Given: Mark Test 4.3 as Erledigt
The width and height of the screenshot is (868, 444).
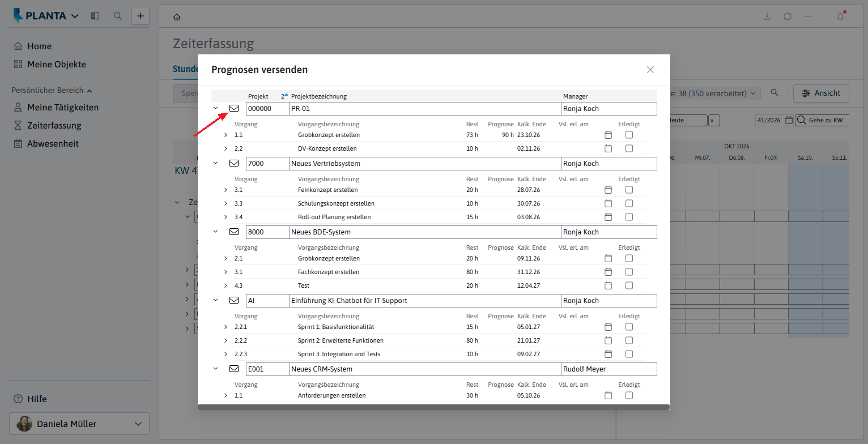Looking at the screenshot, I should [x=629, y=285].
